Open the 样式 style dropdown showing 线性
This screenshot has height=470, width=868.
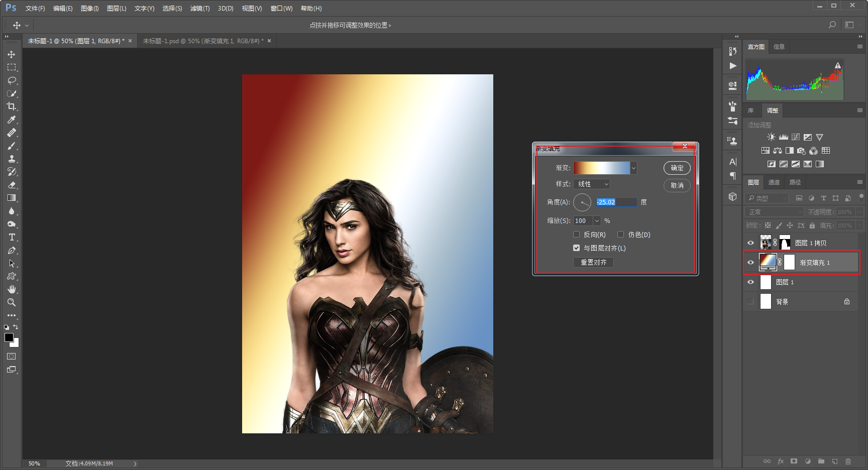[x=592, y=184]
